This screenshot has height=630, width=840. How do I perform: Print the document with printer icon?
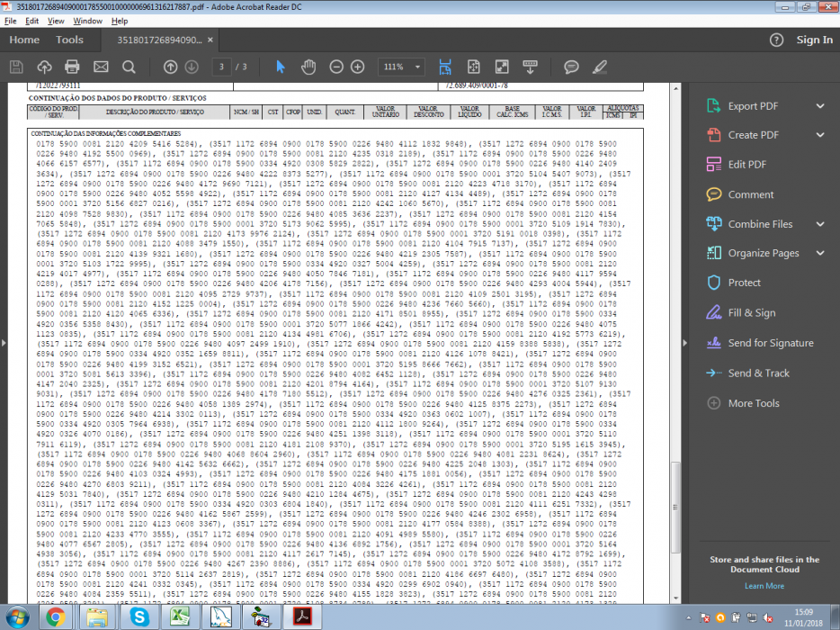click(x=72, y=67)
